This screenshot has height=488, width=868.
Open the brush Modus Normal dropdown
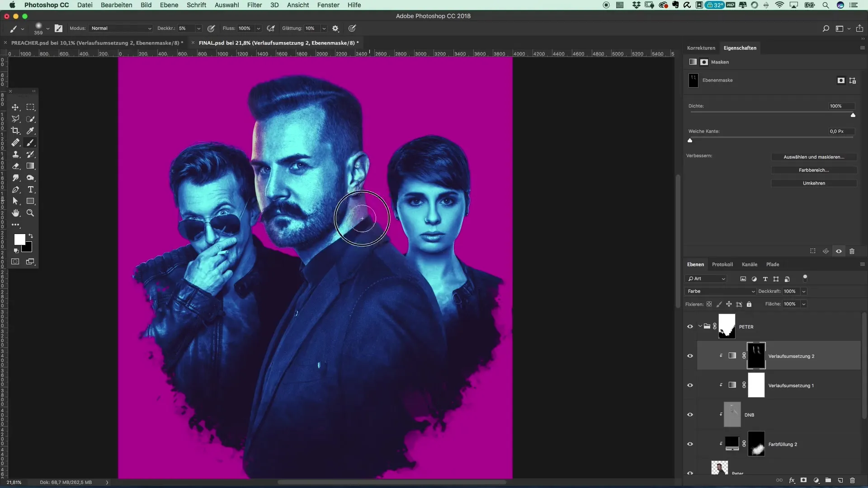click(121, 28)
